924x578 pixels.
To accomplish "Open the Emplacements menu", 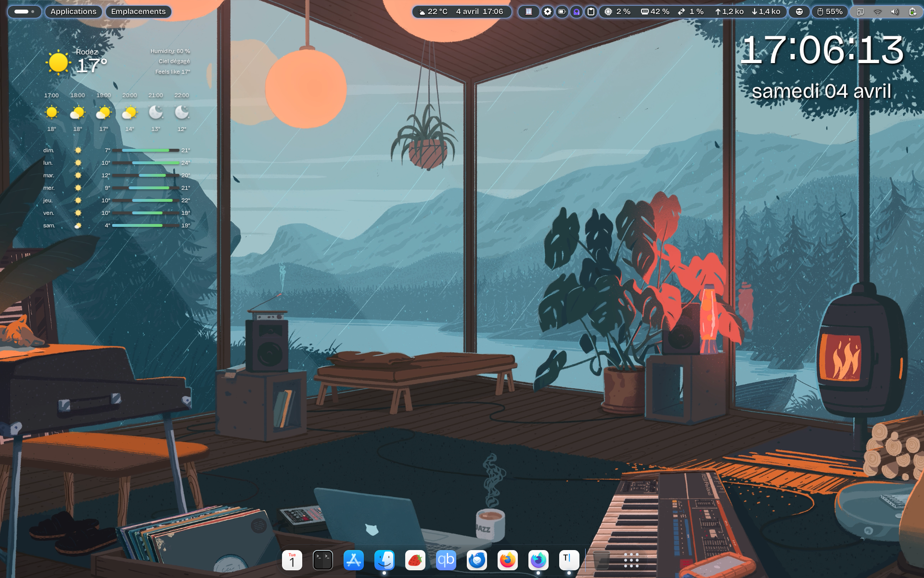I will pyautogui.click(x=138, y=12).
